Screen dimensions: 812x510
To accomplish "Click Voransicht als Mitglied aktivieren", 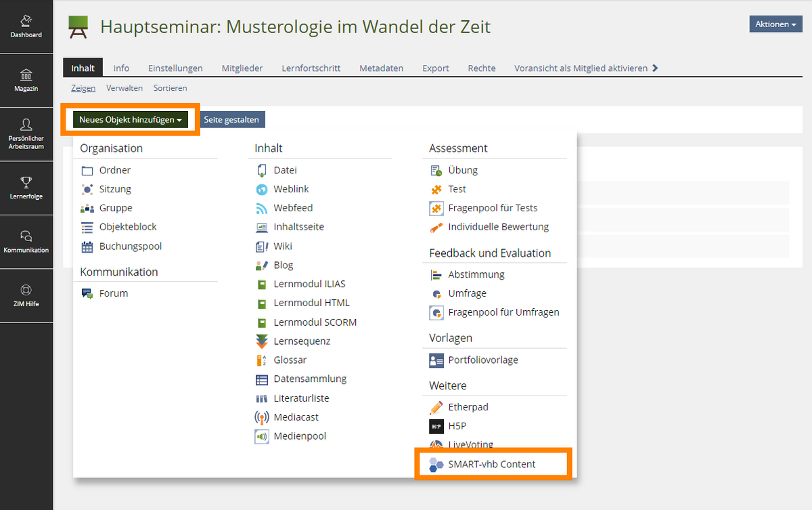I will 581,68.
